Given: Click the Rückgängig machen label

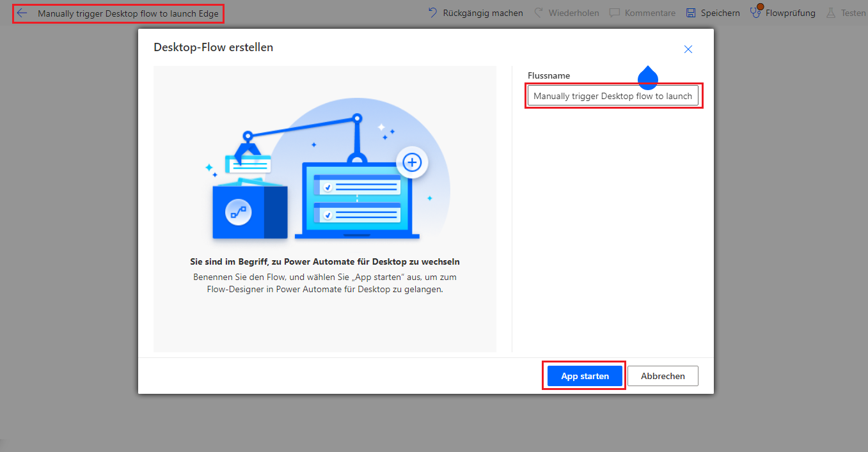Looking at the screenshot, I should pyautogui.click(x=483, y=13).
